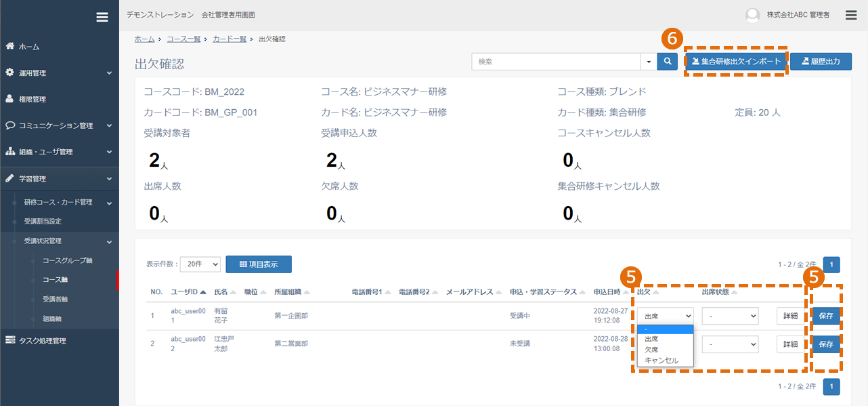Click page 1 button below the table
Viewport: 868px width, 406px height.
(x=831, y=386)
